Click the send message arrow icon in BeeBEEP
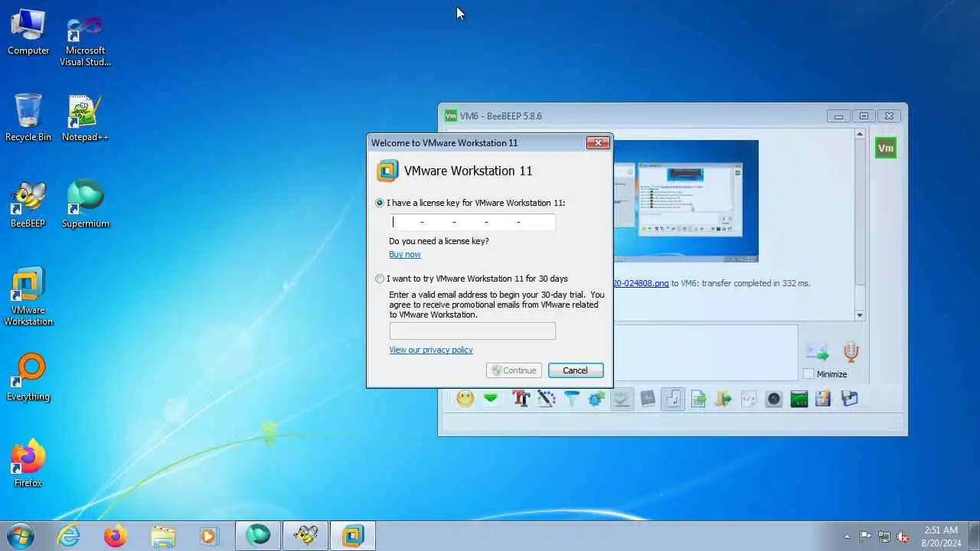 click(817, 351)
